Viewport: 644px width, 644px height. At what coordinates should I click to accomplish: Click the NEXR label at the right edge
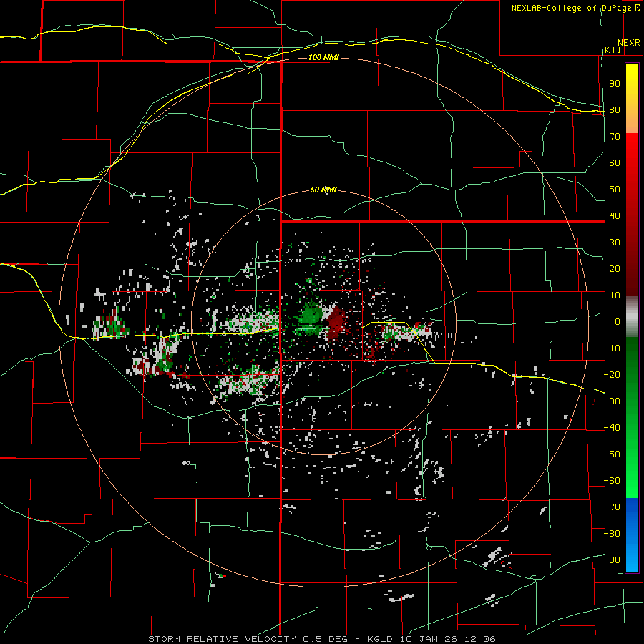coord(629,43)
